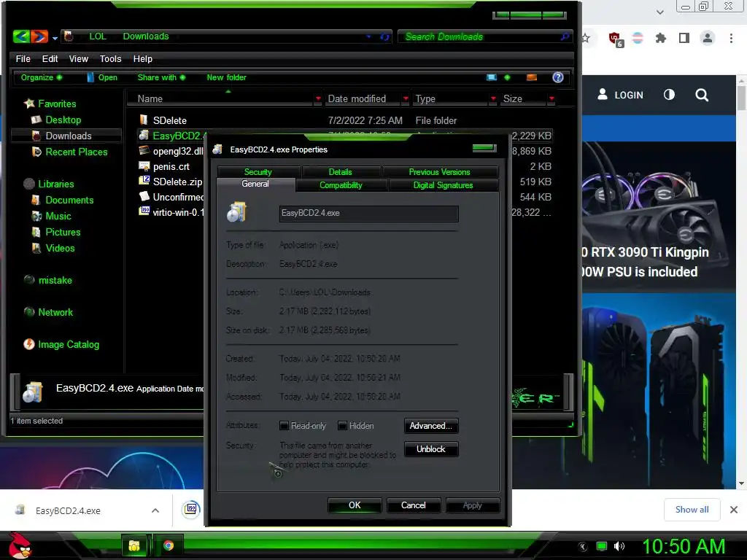Open Explorer help via the question mark icon

click(558, 77)
